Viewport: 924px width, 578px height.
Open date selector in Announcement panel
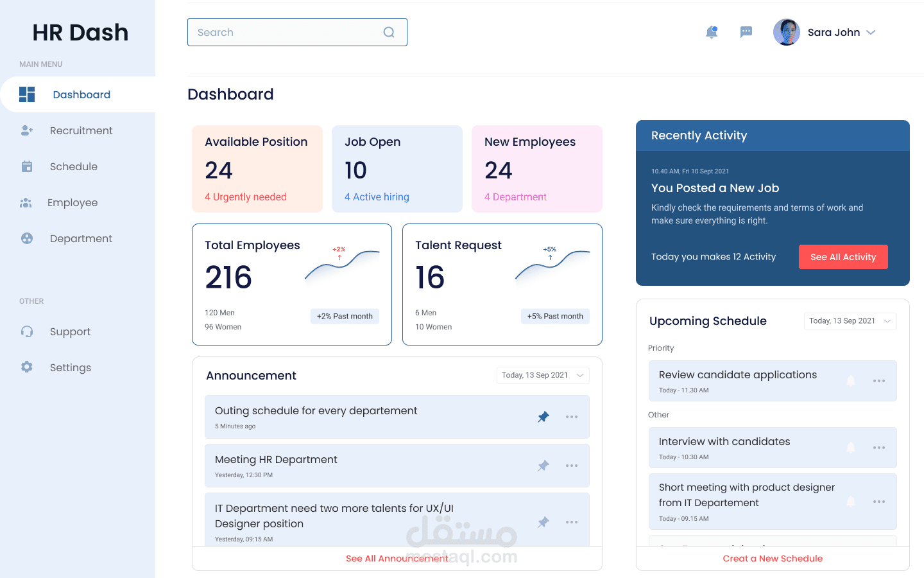pyautogui.click(x=543, y=375)
